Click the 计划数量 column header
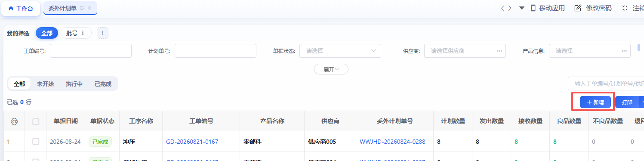 click(x=453, y=121)
